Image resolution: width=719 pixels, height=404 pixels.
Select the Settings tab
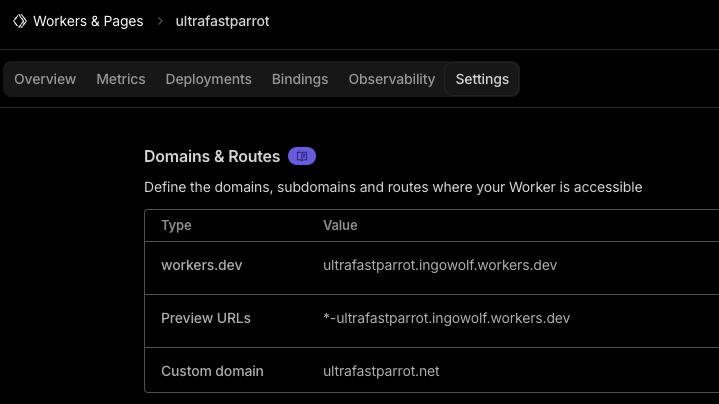pos(482,79)
